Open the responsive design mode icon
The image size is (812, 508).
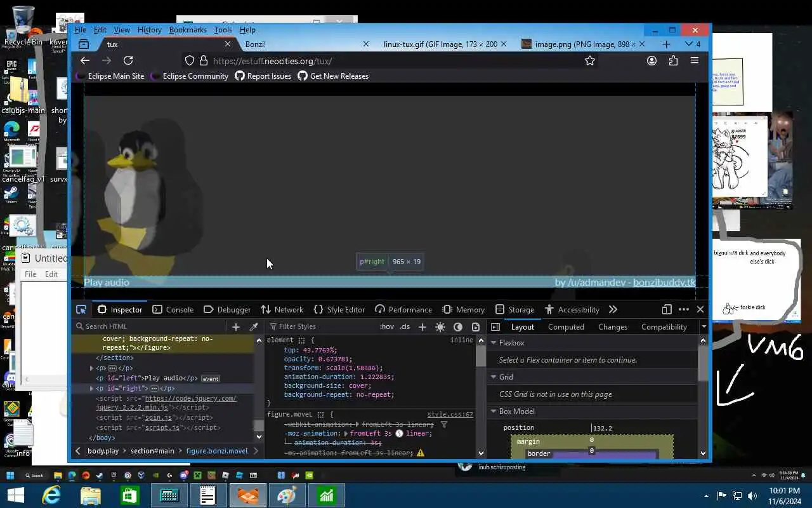pos(667,309)
